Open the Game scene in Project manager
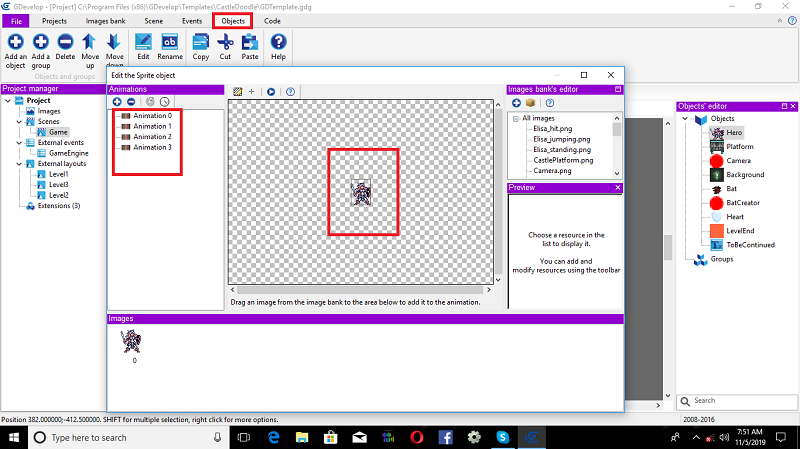 click(x=58, y=132)
